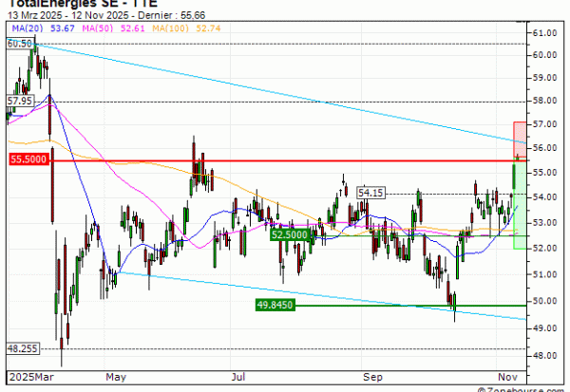Screen dimensions: 570x392
Task: Click the 61.00 y-axis tick label
Action: [x=544, y=33]
